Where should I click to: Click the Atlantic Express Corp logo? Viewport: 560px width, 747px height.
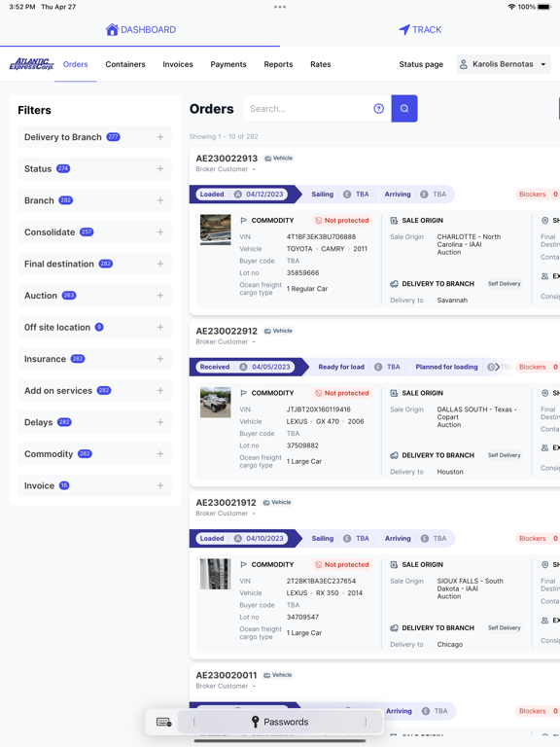(31, 64)
